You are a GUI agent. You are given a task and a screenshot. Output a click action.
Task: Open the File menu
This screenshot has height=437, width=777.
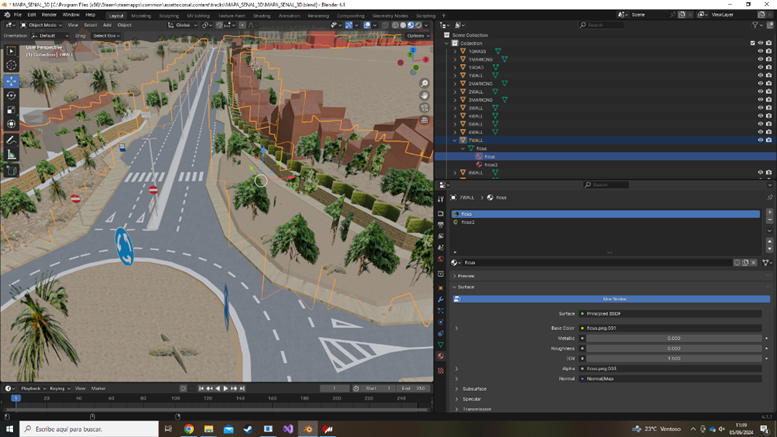(18, 15)
